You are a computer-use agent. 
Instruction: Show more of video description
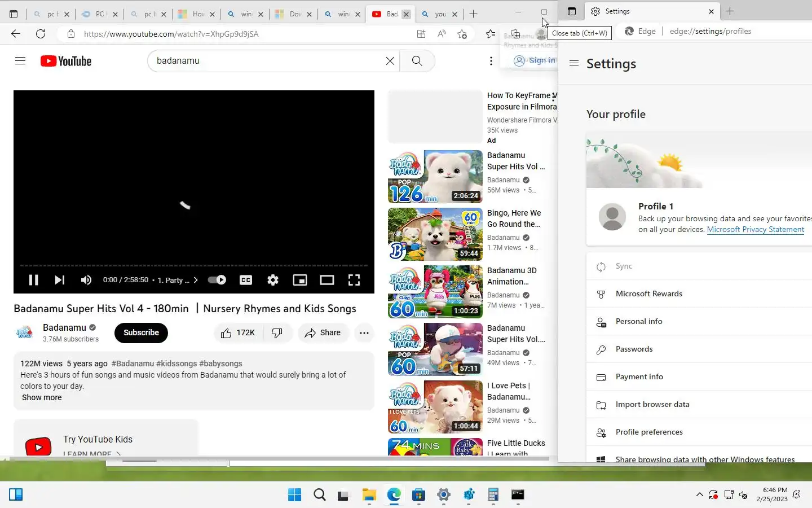(42, 397)
